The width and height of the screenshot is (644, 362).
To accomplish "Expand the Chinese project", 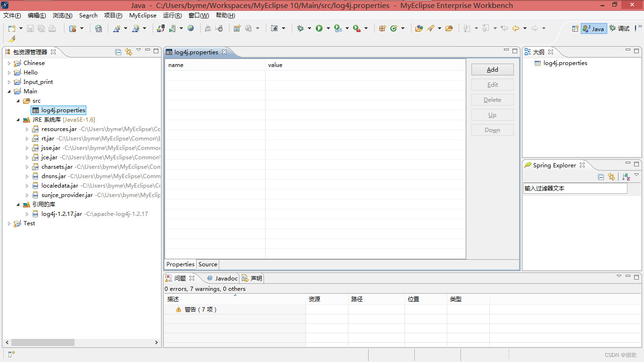I will [x=9, y=63].
